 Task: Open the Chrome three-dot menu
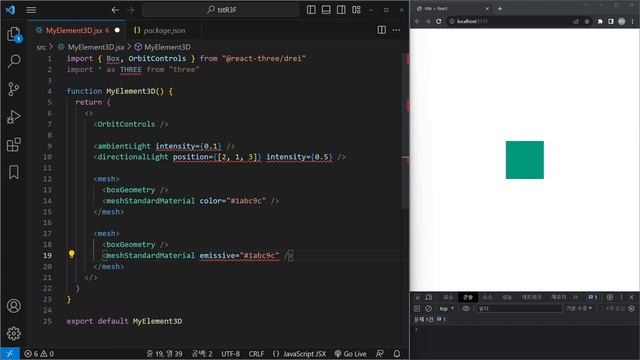(x=633, y=21)
